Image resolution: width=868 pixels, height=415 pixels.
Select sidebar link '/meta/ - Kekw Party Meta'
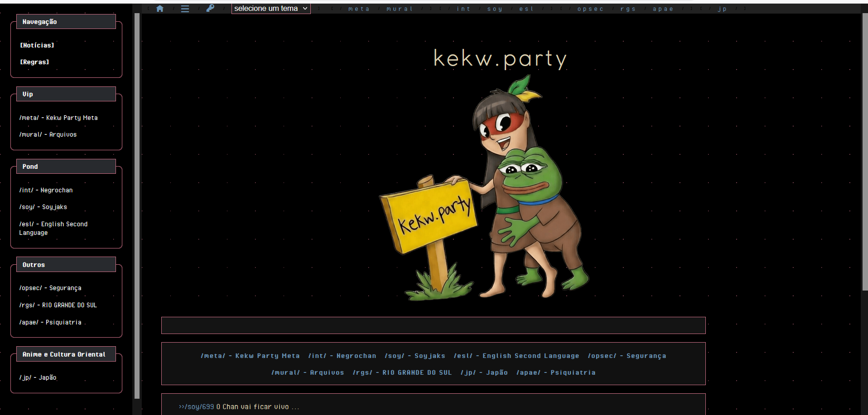click(58, 118)
